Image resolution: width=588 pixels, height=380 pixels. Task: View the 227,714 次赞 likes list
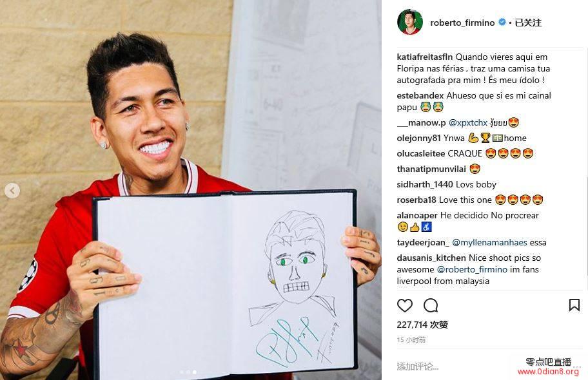(x=422, y=325)
